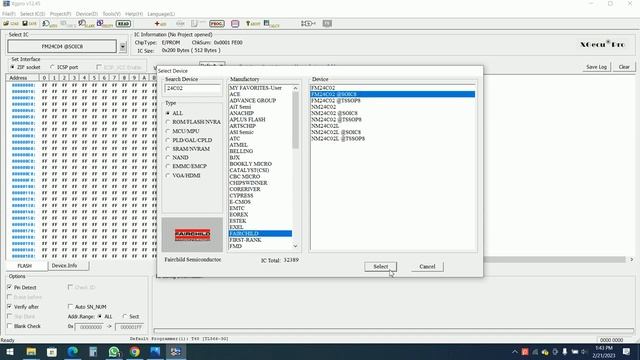Select MY FAVORITES-User in manufacturer list
The width and height of the screenshot is (640, 360).
coord(255,88)
